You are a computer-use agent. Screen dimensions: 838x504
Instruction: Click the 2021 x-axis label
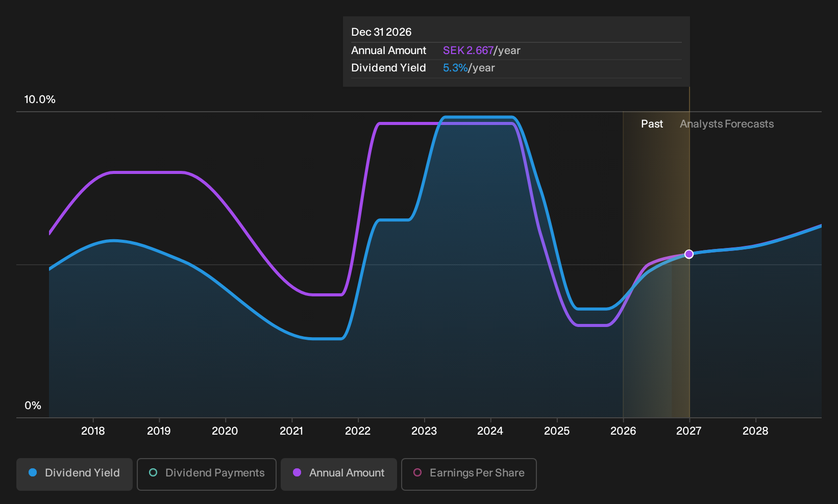[291, 431]
